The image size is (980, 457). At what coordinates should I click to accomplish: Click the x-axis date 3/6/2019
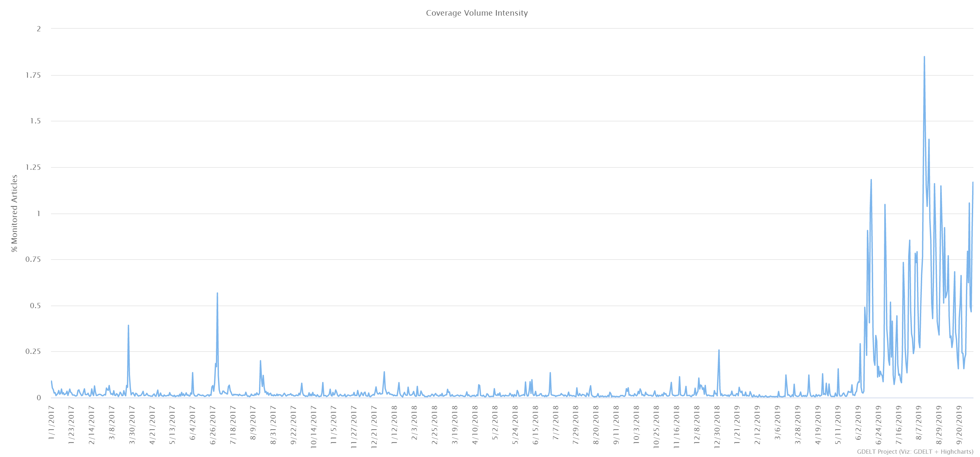777,422
